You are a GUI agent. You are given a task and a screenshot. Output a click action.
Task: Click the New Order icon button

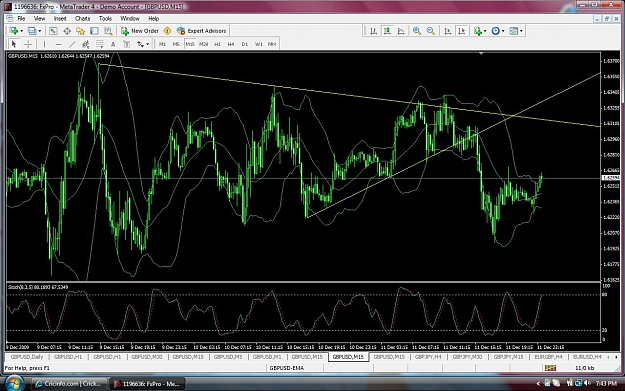click(140, 31)
